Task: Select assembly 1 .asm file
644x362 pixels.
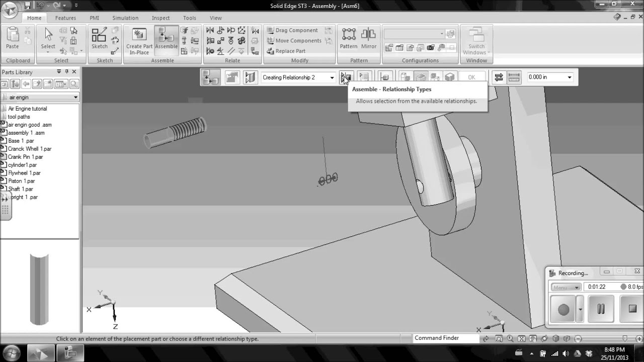Action: [x=26, y=133]
